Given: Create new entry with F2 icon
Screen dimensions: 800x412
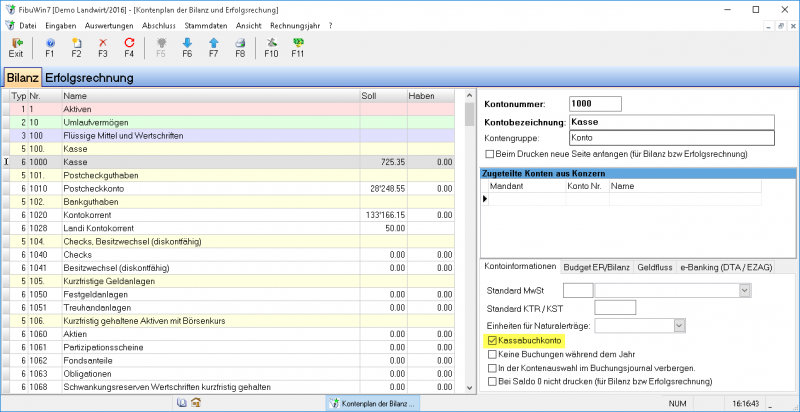Looking at the screenshot, I should [x=77, y=47].
